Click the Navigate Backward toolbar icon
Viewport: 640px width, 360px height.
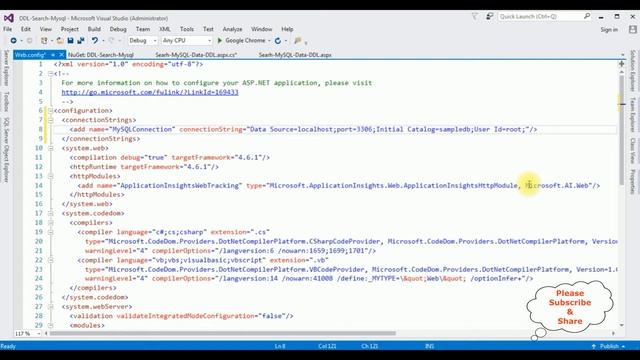click(13, 40)
